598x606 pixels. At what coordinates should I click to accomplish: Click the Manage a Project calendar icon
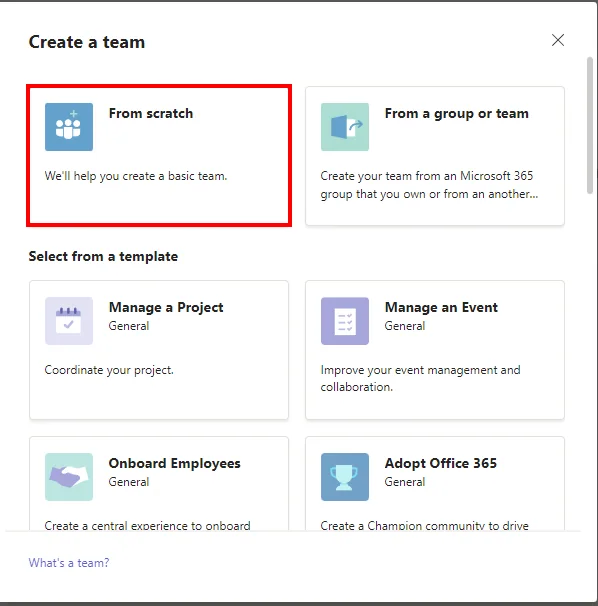pyautogui.click(x=69, y=321)
